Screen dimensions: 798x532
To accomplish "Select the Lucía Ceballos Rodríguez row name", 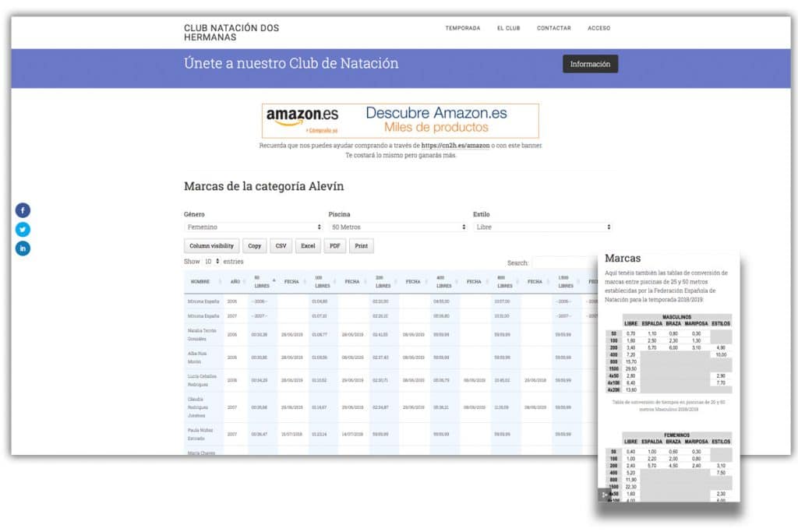I will click(x=202, y=380).
